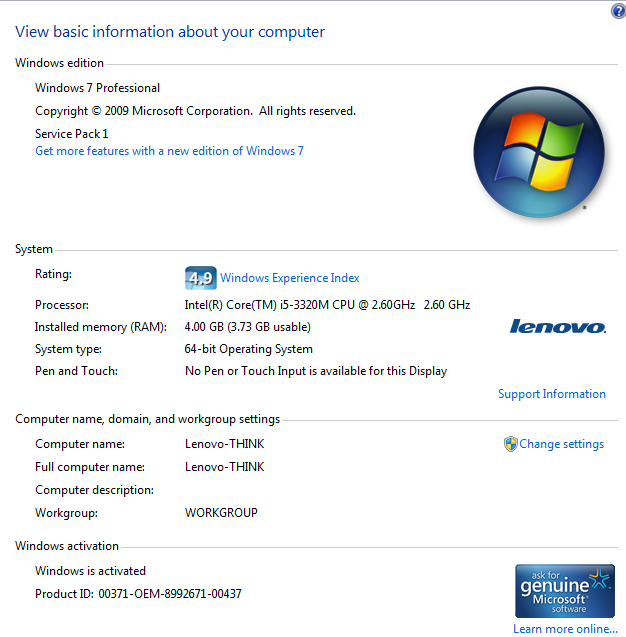Screen dimensions: 626x637
Task: Click the Windows activation section header
Action: pos(67,546)
